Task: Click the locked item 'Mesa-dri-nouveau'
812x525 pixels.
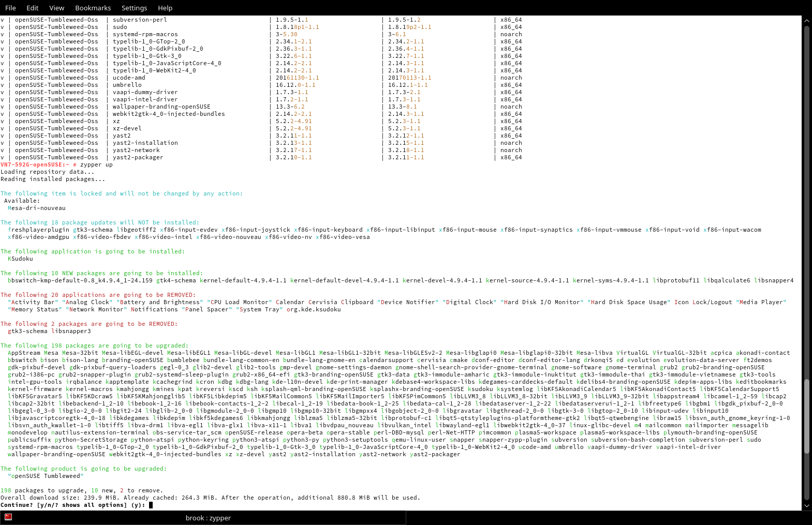Action: pyautogui.click(x=37, y=208)
